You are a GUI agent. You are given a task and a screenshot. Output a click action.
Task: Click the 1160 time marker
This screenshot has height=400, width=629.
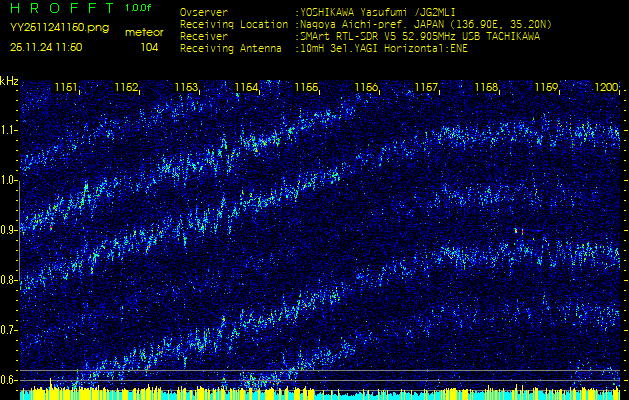coord(366,88)
